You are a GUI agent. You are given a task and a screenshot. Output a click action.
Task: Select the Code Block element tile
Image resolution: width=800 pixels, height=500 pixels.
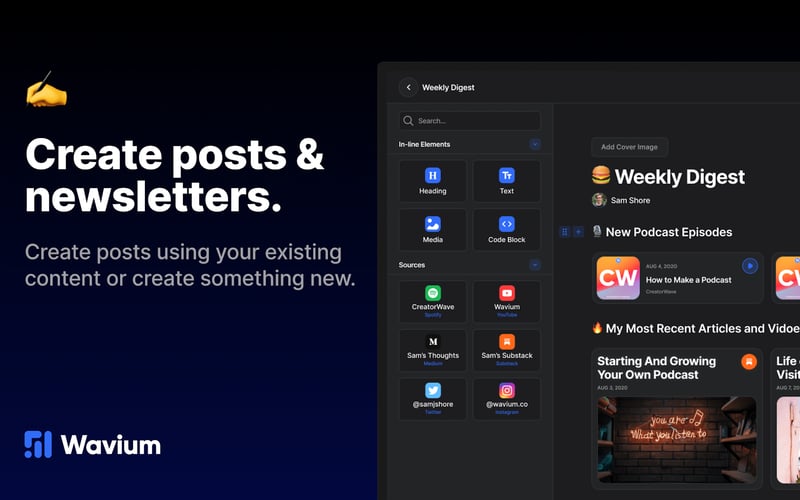507,230
